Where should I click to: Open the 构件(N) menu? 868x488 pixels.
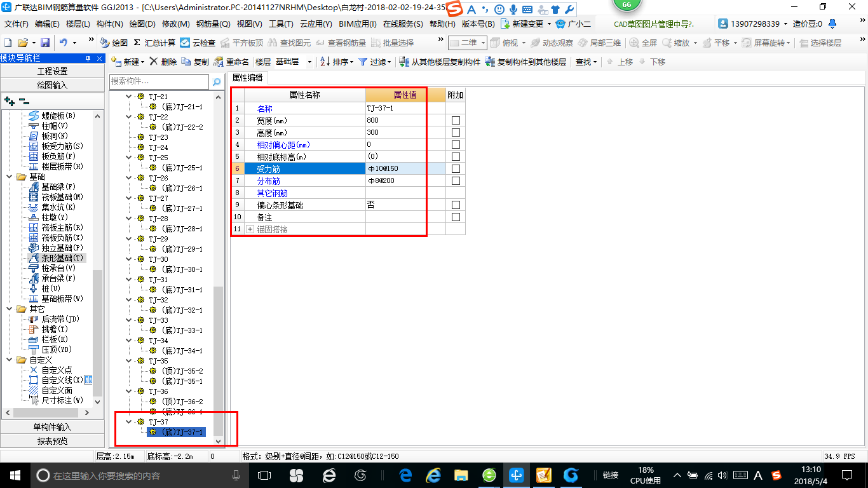pyautogui.click(x=110, y=24)
